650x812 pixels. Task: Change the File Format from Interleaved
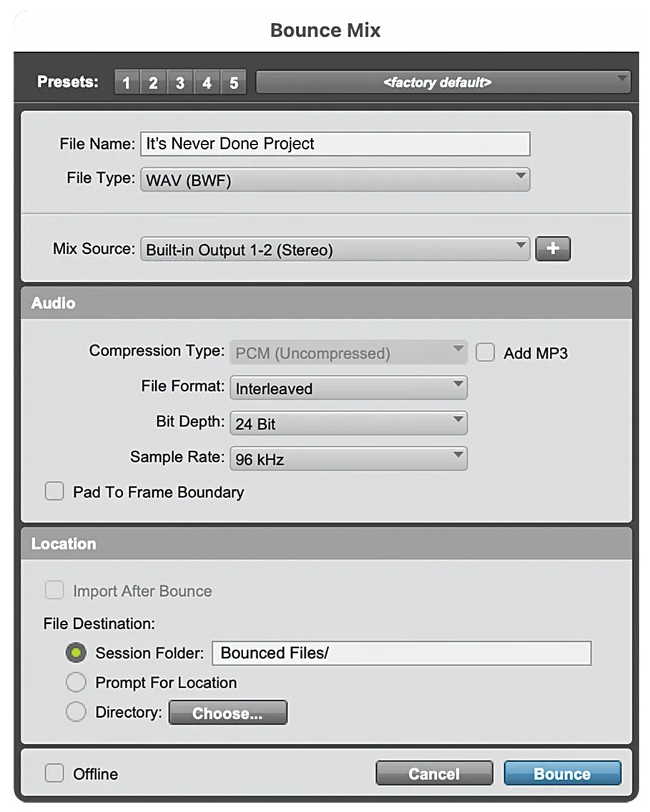pos(348,388)
